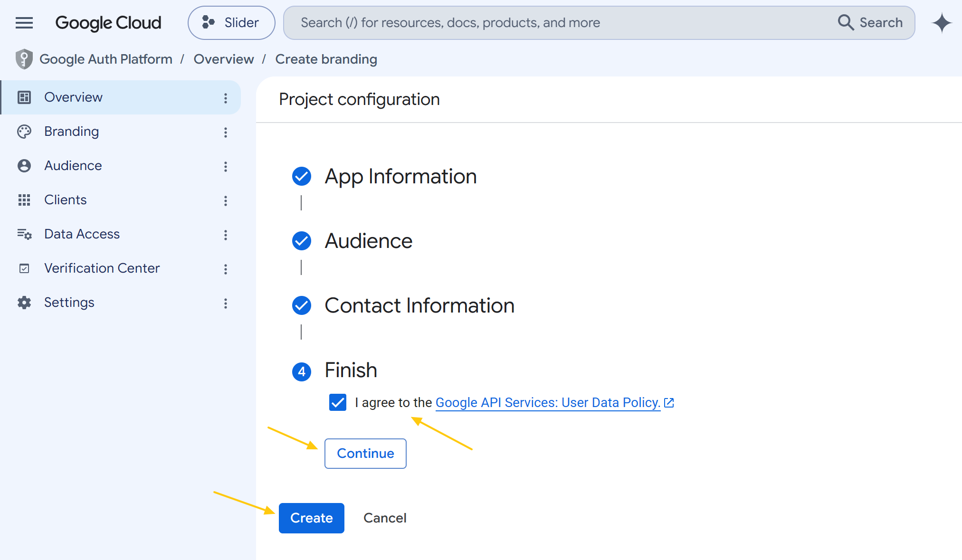Open more options for Audience item
Image resolution: width=962 pixels, height=560 pixels.
(226, 166)
